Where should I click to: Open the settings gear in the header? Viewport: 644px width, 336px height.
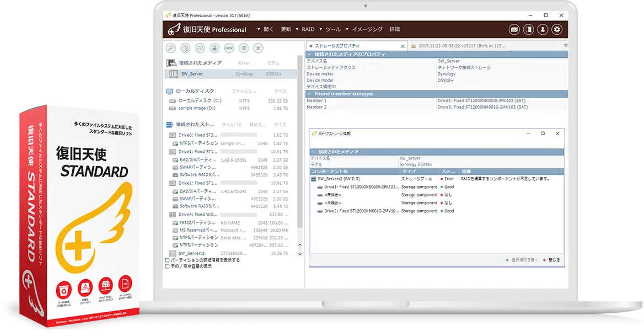557,30
